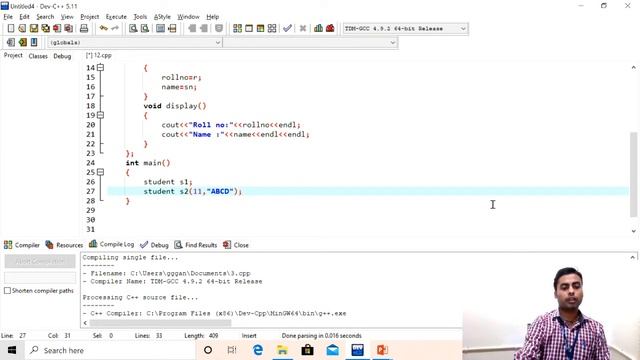Screen dimensions: 640x360
Task: Open File Explorer from the taskbar
Action: click(282, 350)
